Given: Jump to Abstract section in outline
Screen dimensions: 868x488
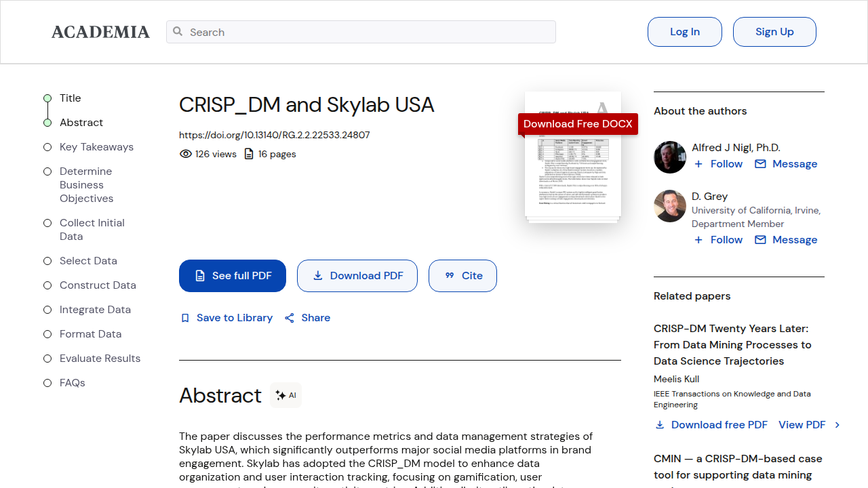Looking at the screenshot, I should 81,123.
